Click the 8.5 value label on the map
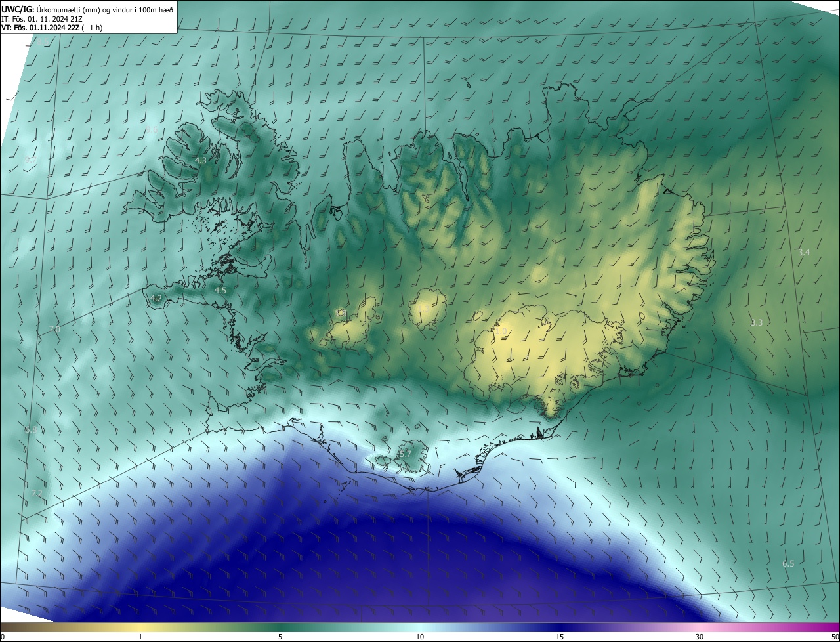This screenshot has width=840, height=642. (42, 42)
